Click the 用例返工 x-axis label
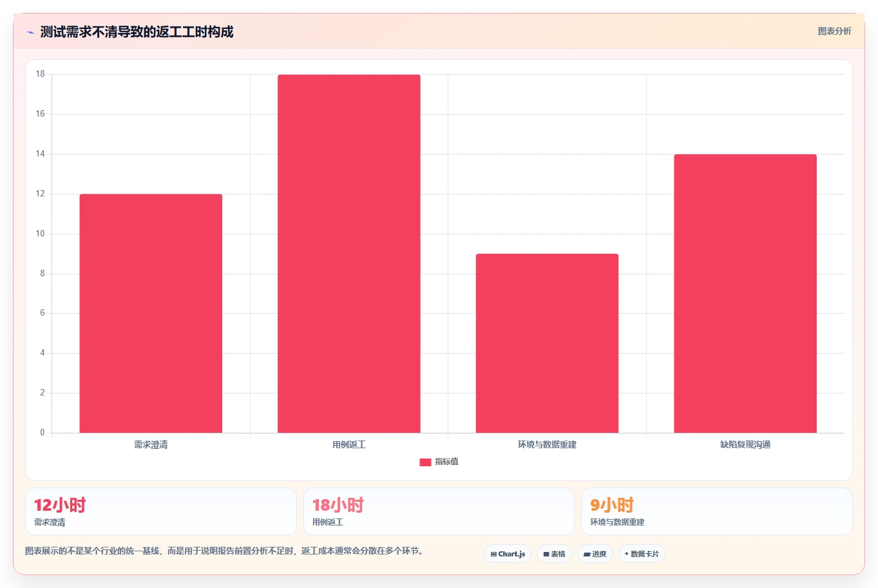This screenshot has width=878, height=588. (x=349, y=444)
